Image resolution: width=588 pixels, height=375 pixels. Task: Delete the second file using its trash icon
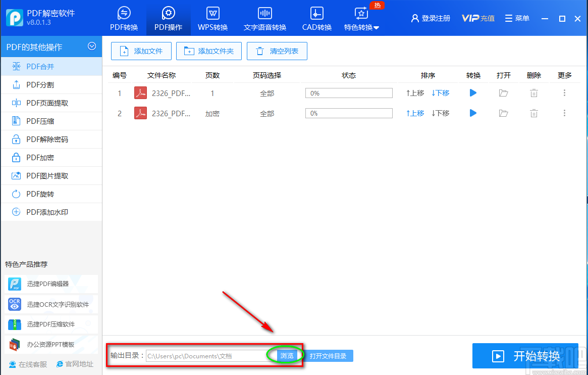coord(533,113)
